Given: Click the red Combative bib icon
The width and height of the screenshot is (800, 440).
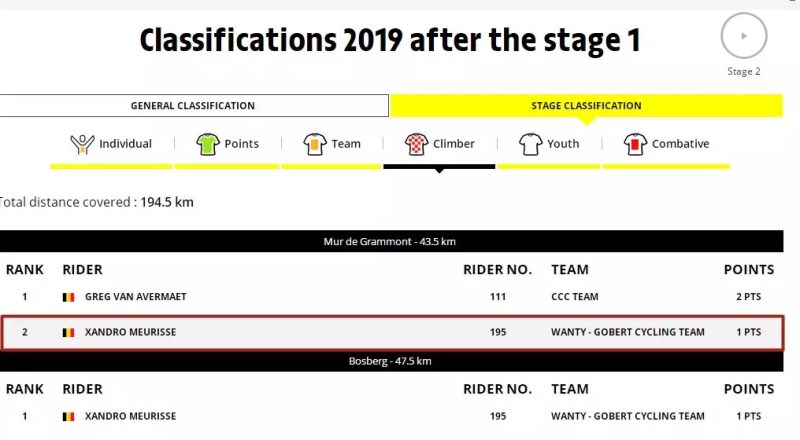Looking at the screenshot, I should pos(635,144).
